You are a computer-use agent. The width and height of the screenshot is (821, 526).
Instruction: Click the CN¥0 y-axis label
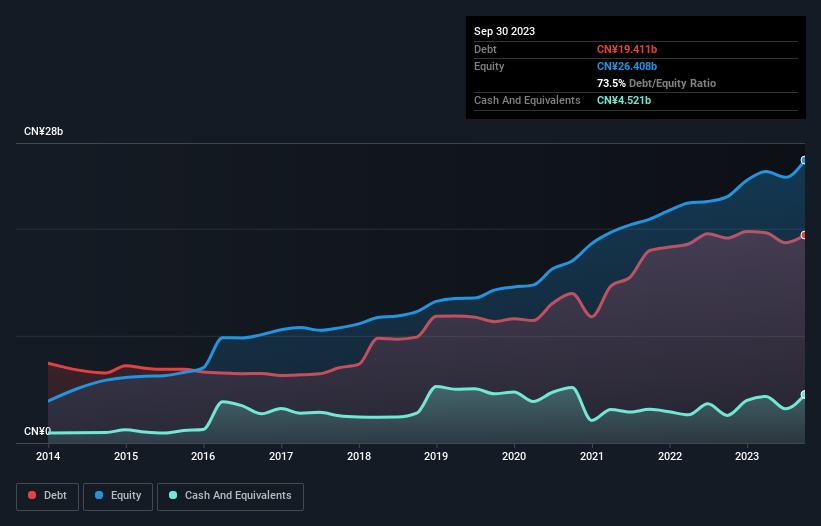(37, 431)
